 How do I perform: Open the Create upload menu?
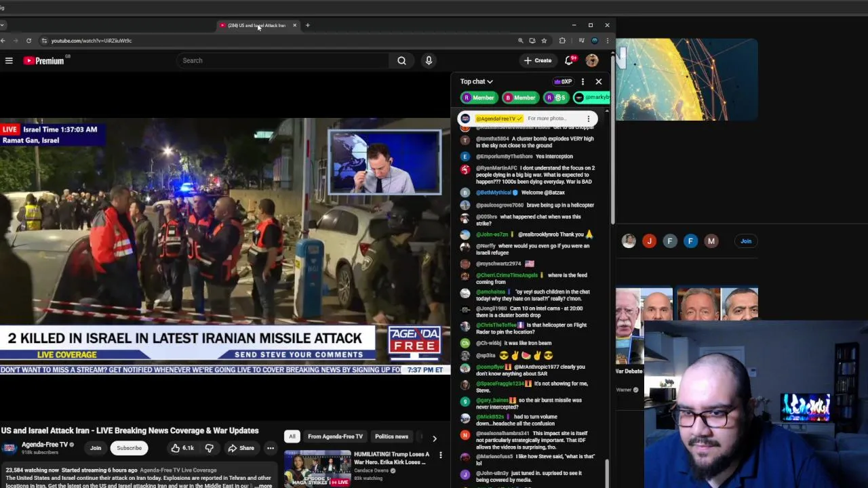pyautogui.click(x=538, y=60)
